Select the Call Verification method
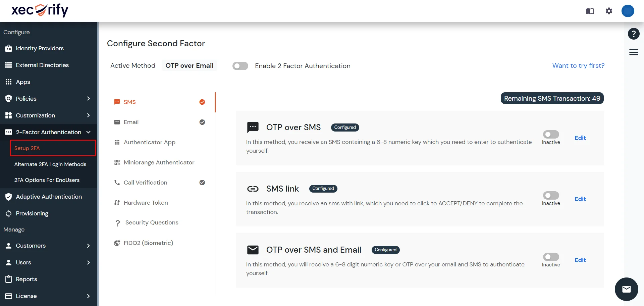 click(145, 183)
